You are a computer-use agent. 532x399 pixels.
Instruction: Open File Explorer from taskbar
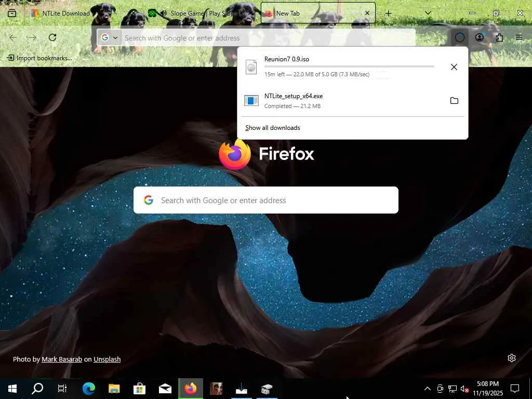click(114, 389)
